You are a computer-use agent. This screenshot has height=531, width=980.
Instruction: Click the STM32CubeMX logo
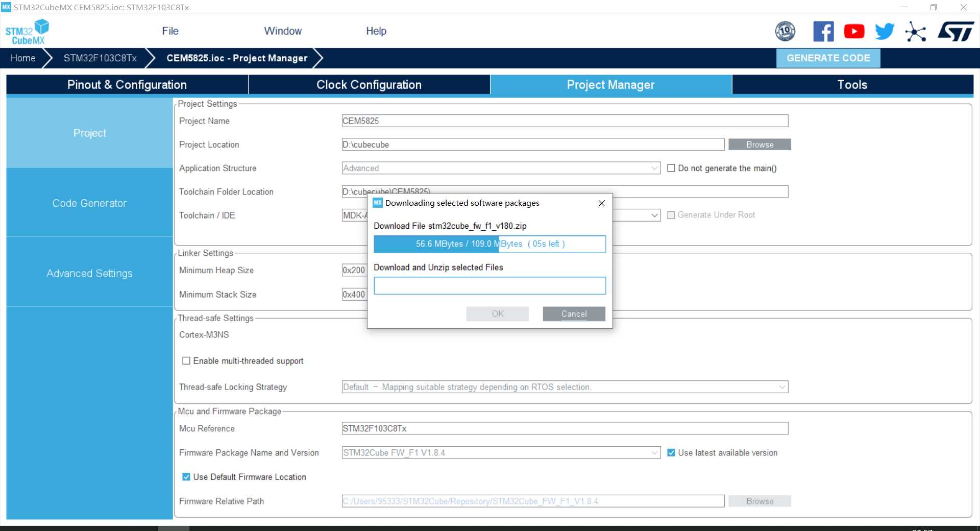[27, 32]
